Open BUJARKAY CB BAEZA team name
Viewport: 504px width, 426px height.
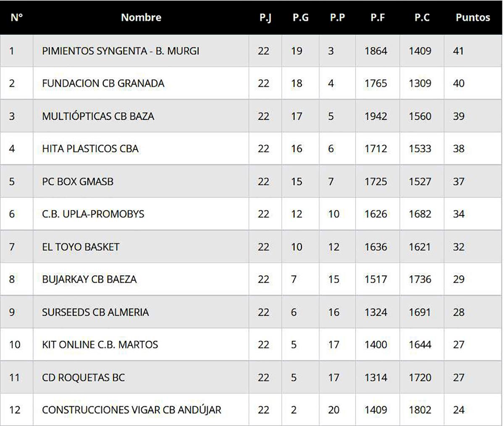(89, 279)
